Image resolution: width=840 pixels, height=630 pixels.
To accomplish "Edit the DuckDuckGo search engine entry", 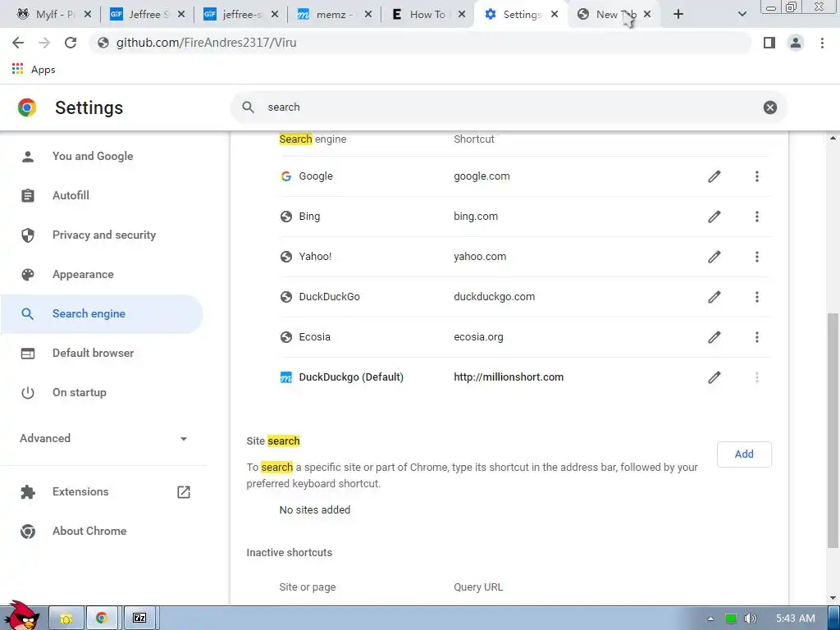I will [x=714, y=297].
